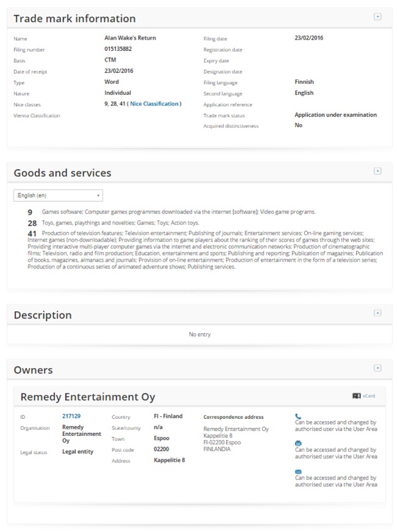The width and height of the screenshot is (397, 532).
Task: Click the filing number 015135882
Action: coord(118,49)
